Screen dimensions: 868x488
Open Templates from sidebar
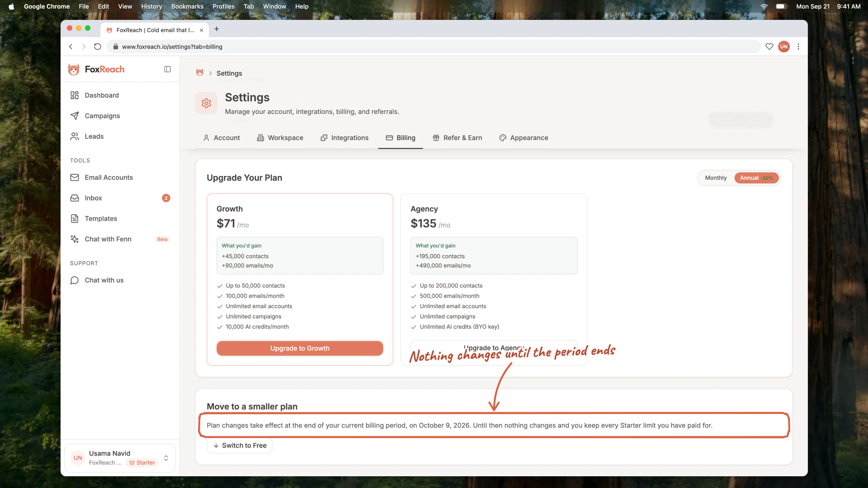[120, 219]
